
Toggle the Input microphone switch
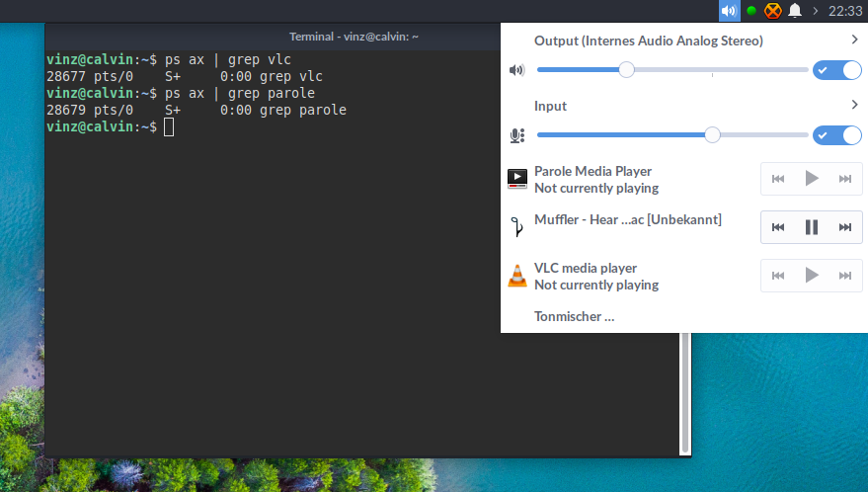837,135
